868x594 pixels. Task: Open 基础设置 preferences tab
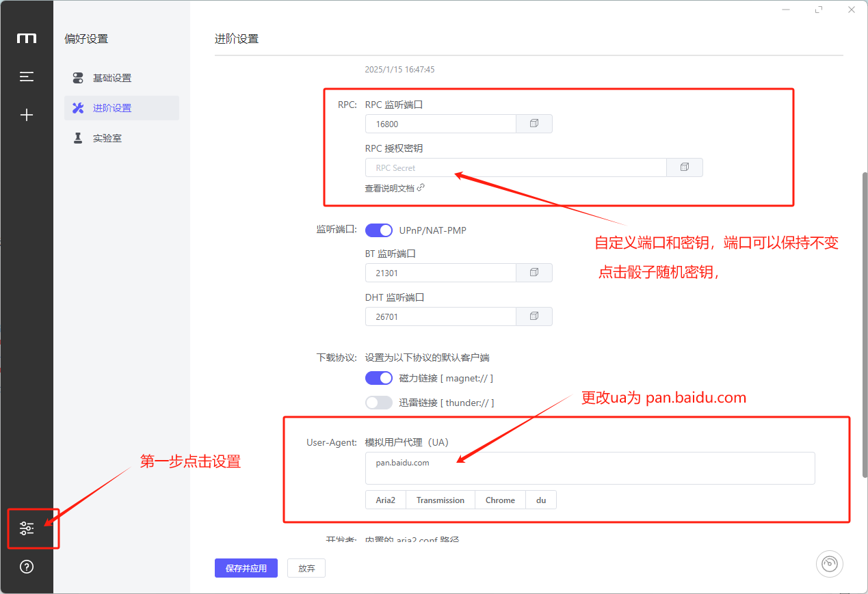[x=112, y=78]
